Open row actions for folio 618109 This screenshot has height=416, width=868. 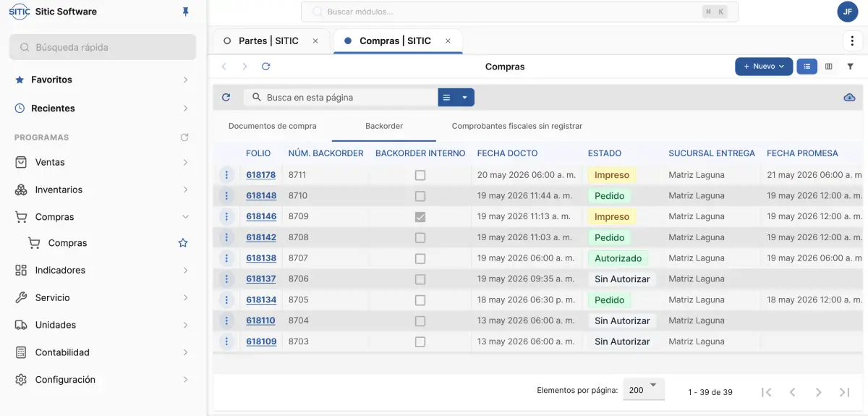click(x=226, y=341)
